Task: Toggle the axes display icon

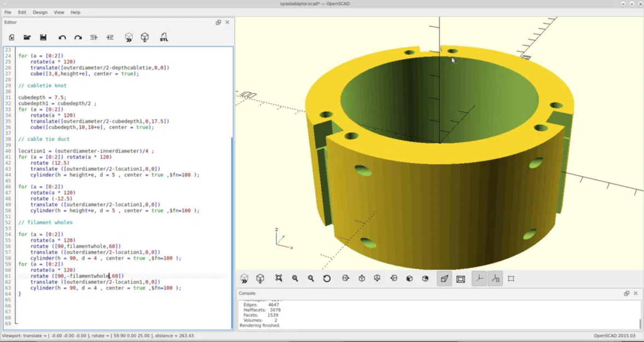Action: [479, 279]
